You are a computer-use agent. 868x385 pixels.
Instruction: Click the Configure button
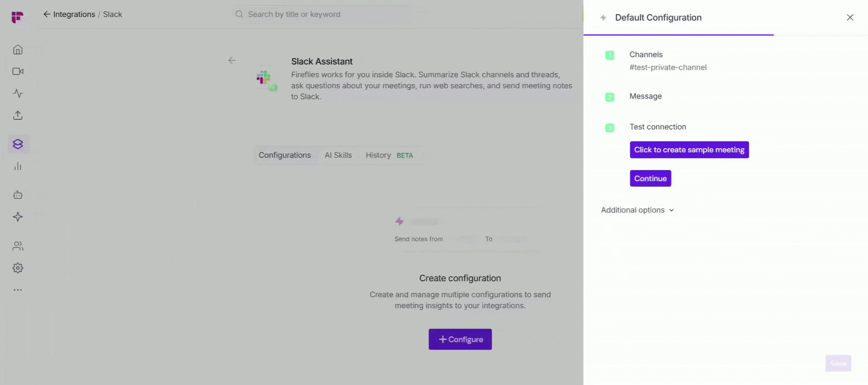460,339
